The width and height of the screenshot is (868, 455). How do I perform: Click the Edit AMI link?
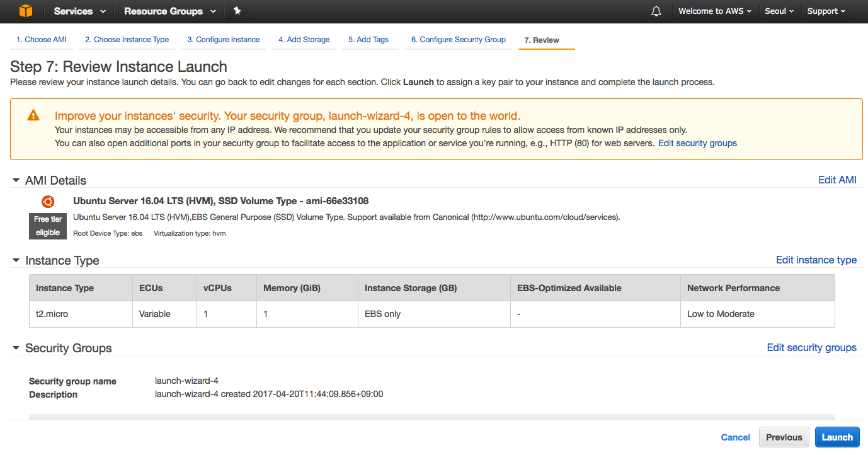coord(837,180)
